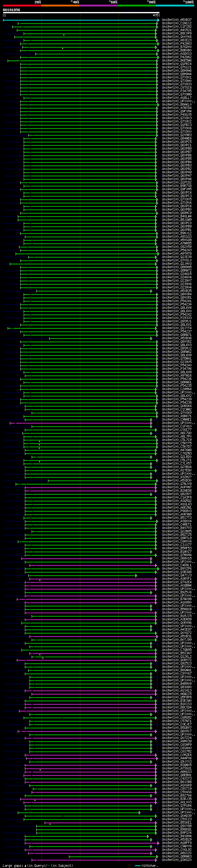Select hit label UniRef100_C6TGC6
This screenshot has height=868, width=197.
177,88
